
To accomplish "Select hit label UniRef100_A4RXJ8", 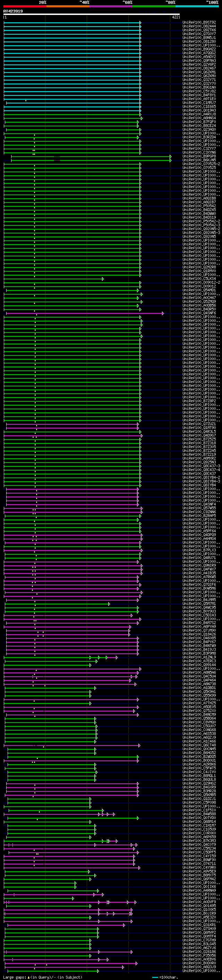I will pyautogui.click(x=199, y=114).
